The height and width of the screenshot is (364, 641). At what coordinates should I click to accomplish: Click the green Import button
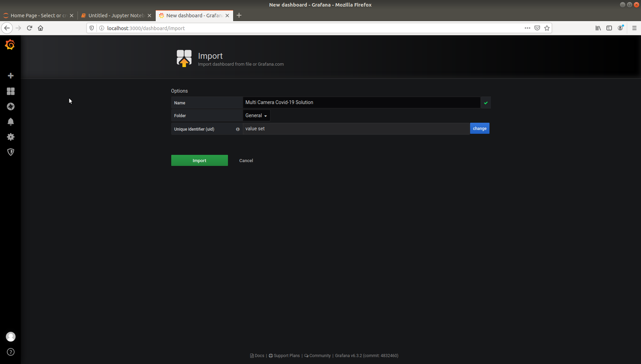[x=199, y=160]
